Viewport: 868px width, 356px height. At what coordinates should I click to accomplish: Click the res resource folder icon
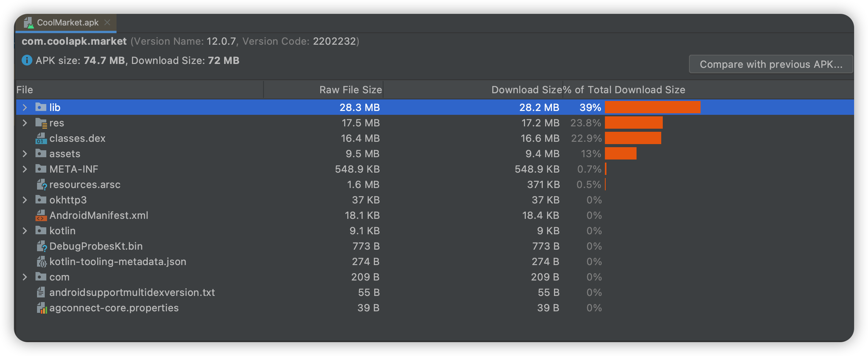click(41, 123)
